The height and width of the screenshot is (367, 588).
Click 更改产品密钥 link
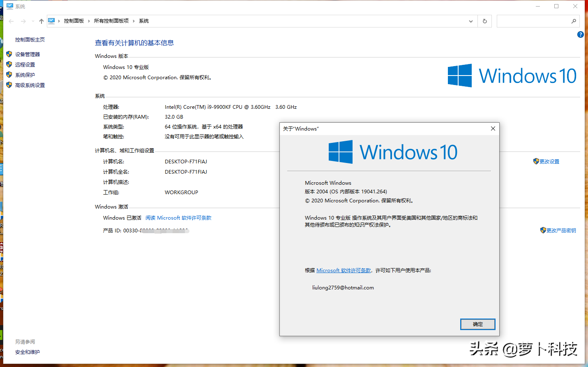tap(561, 231)
